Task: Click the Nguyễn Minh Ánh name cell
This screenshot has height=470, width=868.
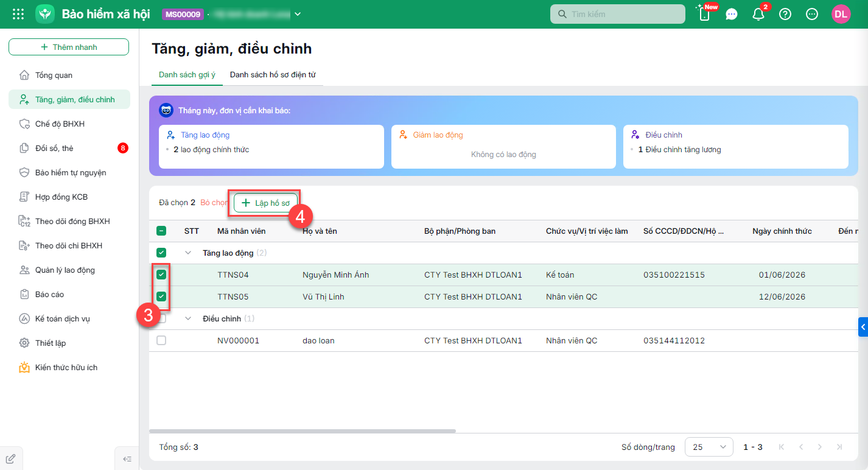Action: click(336, 275)
